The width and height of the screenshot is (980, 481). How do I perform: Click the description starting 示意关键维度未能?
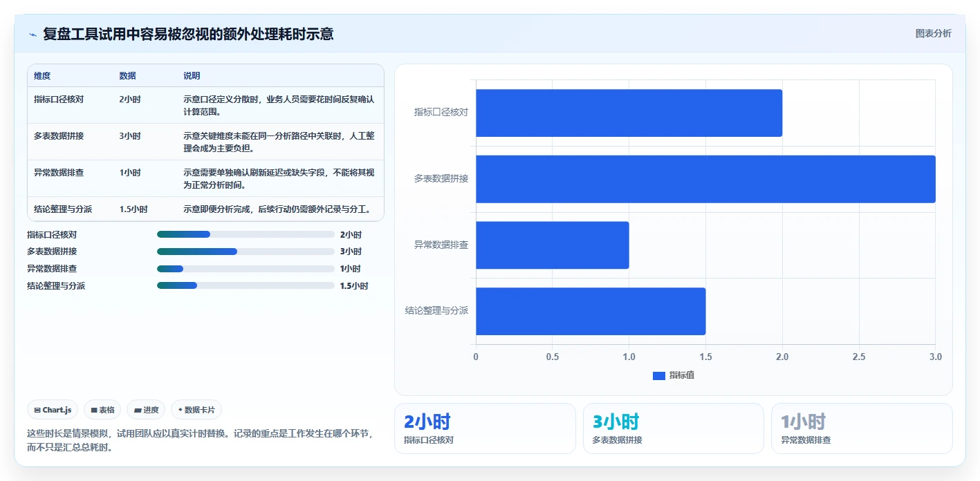(279, 142)
